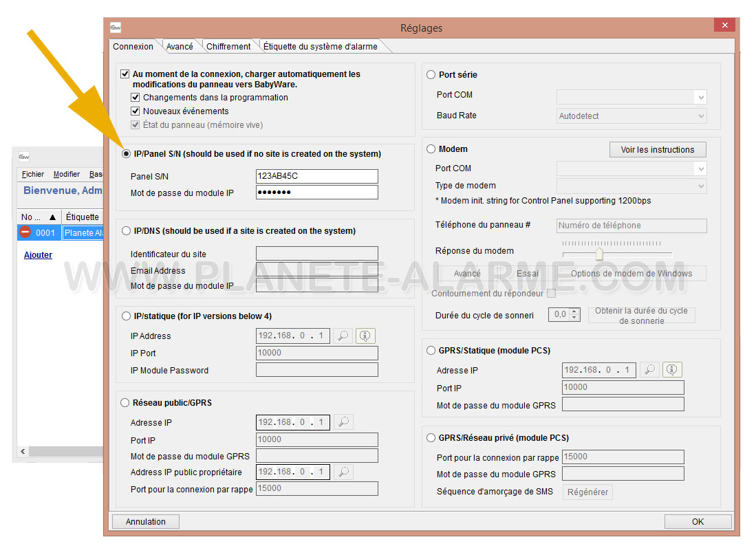
Task: Toggle automatic loading of panel modifications checkbox
Action: (125, 74)
